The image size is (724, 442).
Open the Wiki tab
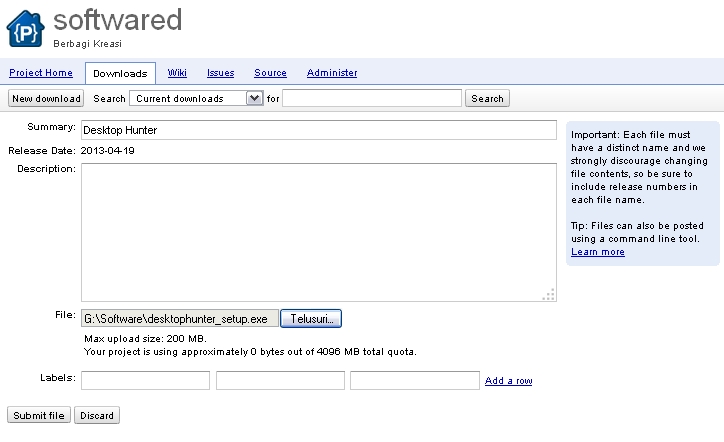point(177,73)
